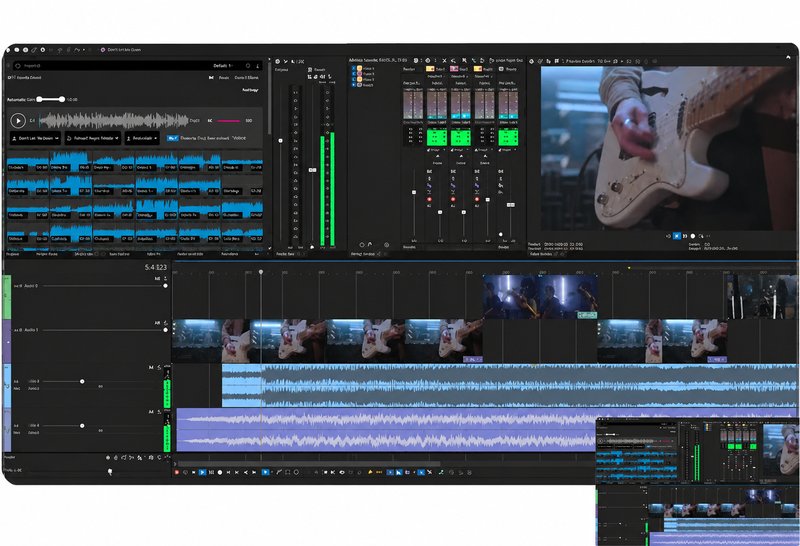The width and height of the screenshot is (800, 546).
Task: Open the Default preset dropdown in the search bar
Action: pos(223,66)
